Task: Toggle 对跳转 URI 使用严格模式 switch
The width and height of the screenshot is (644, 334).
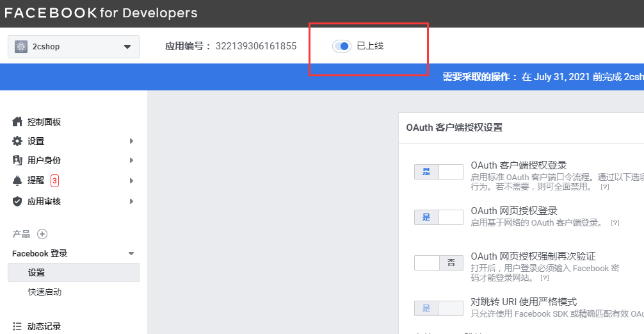Action: [x=439, y=308]
